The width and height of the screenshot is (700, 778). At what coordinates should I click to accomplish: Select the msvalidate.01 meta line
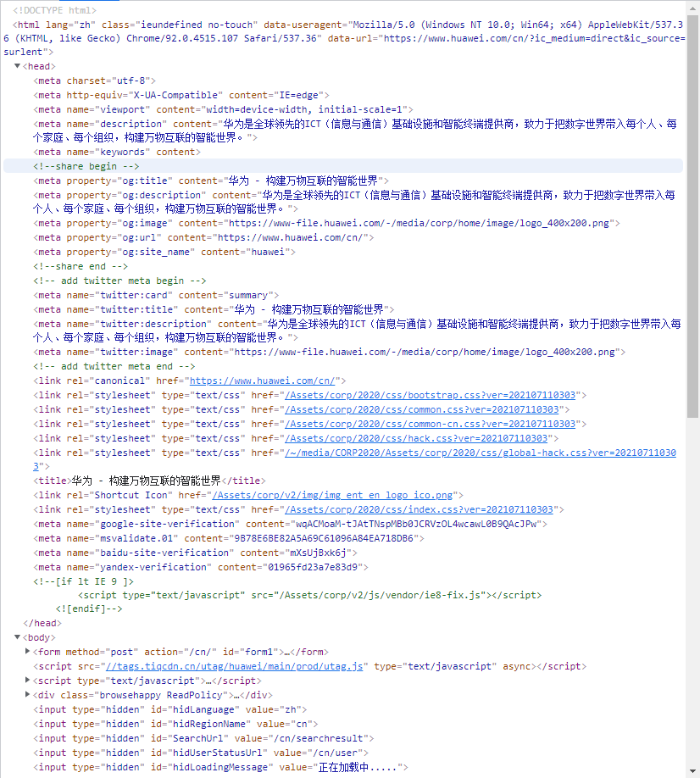point(229,538)
